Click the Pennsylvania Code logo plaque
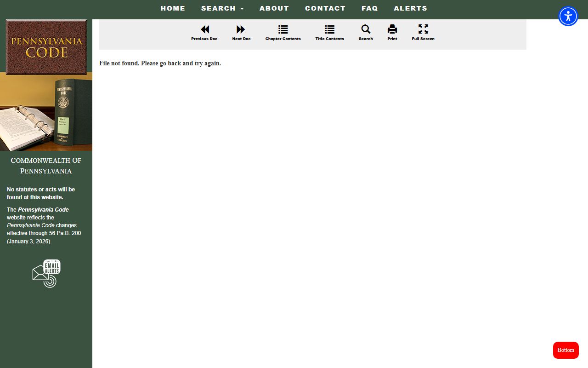This screenshot has height=368, width=588. point(46,47)
